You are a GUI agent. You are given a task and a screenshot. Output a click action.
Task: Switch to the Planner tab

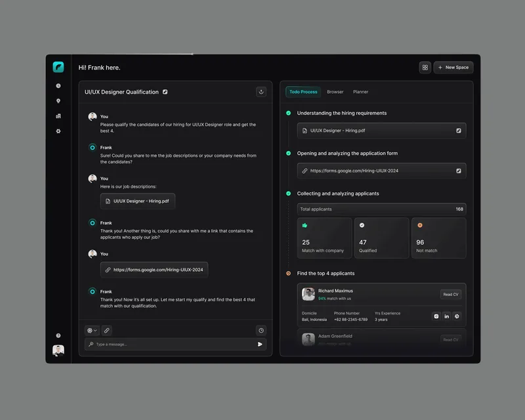(x=360, y=92)
